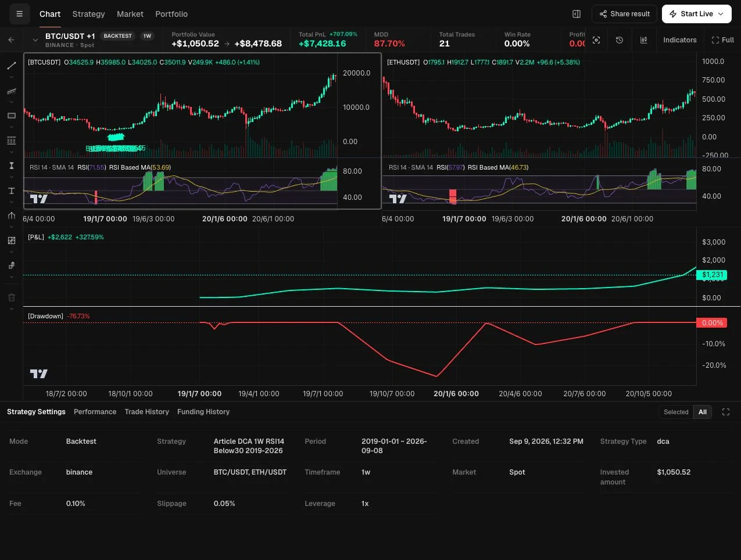Image resolution: width=741 pixels, height=560 pixels.
Task: Expand rectangle tool options chevron
Action: (x=11, y=127)
